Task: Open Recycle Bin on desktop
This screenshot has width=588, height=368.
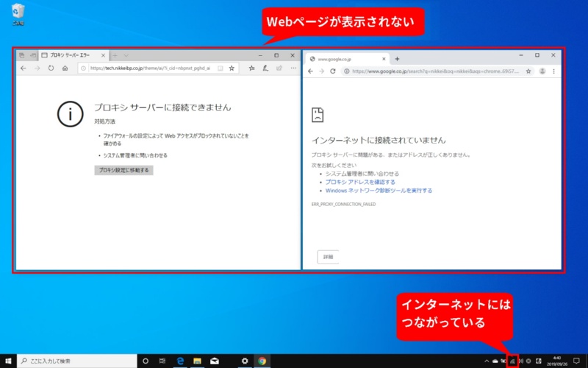Action: (x=18, y=13)
